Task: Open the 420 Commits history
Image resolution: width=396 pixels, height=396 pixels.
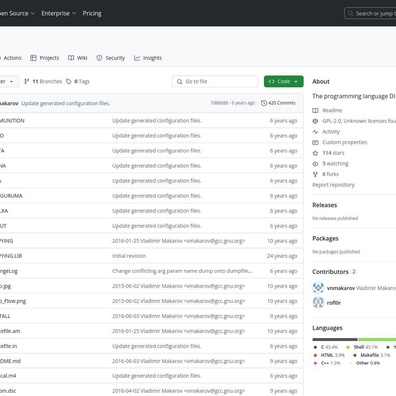Action: click(278, 103)
